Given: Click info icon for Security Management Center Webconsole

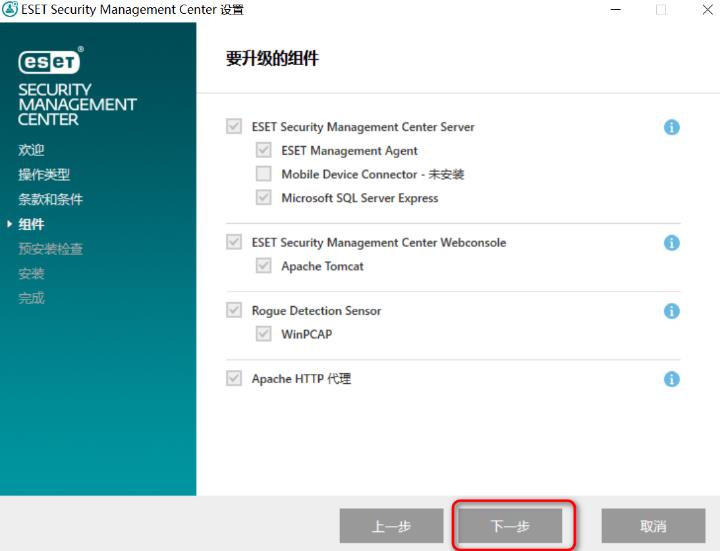Looking at the screenshot, I should pyautogui.click(x=671, y=243).
